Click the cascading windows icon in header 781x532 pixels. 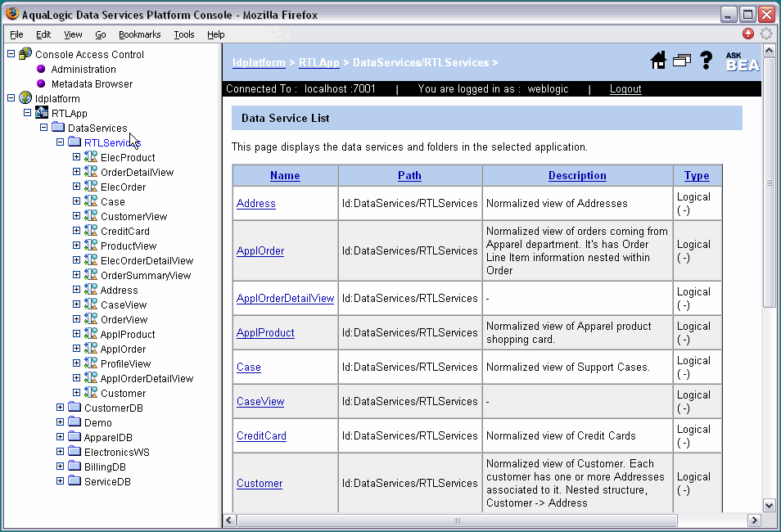[x=682, y=61]
